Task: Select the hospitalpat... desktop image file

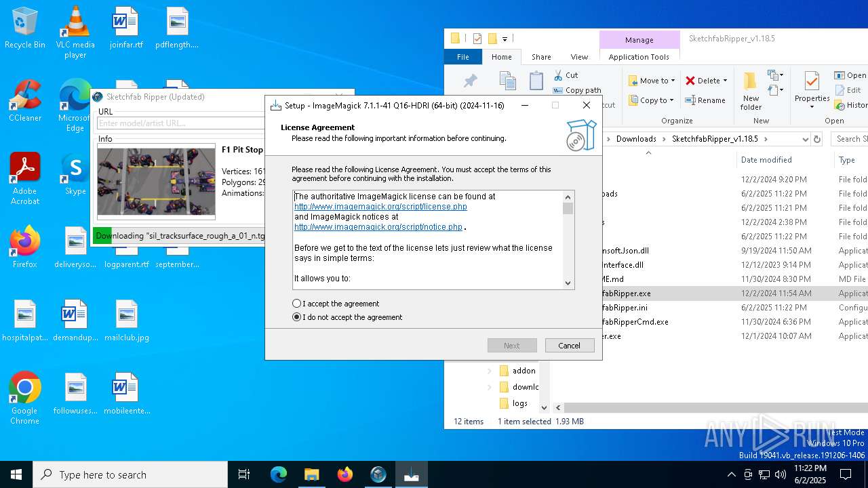Action: click(x=25, y=321)
